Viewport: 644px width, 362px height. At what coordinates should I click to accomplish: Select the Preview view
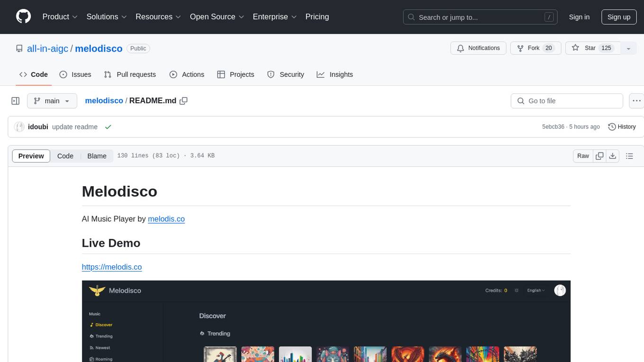pyautogui.click(x=31, y=156)
